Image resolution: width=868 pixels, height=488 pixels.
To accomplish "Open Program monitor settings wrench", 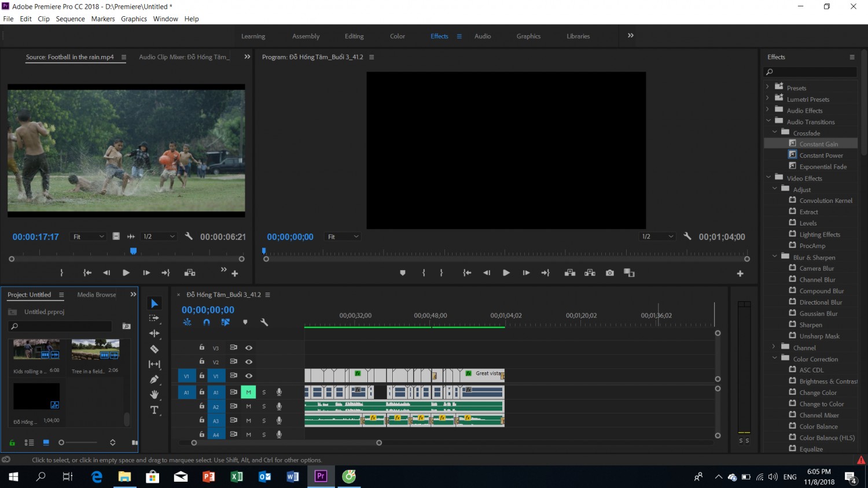I will point(687,236).
